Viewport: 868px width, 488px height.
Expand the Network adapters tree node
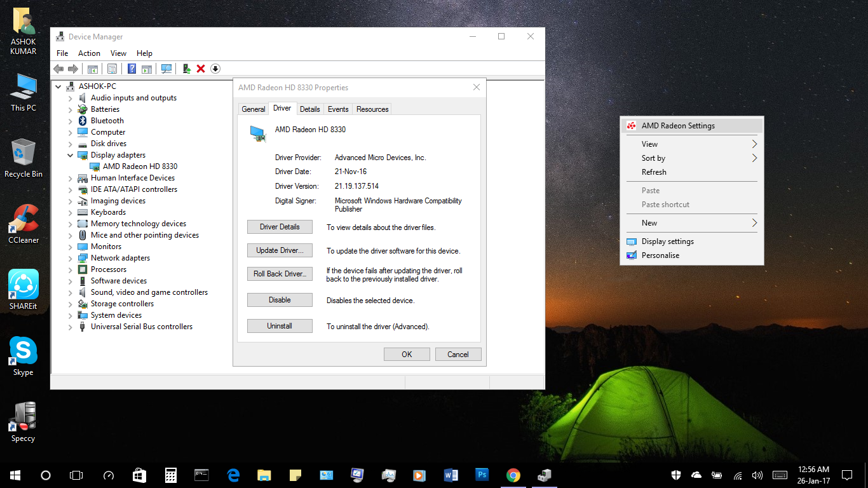[x=71, y=258]
